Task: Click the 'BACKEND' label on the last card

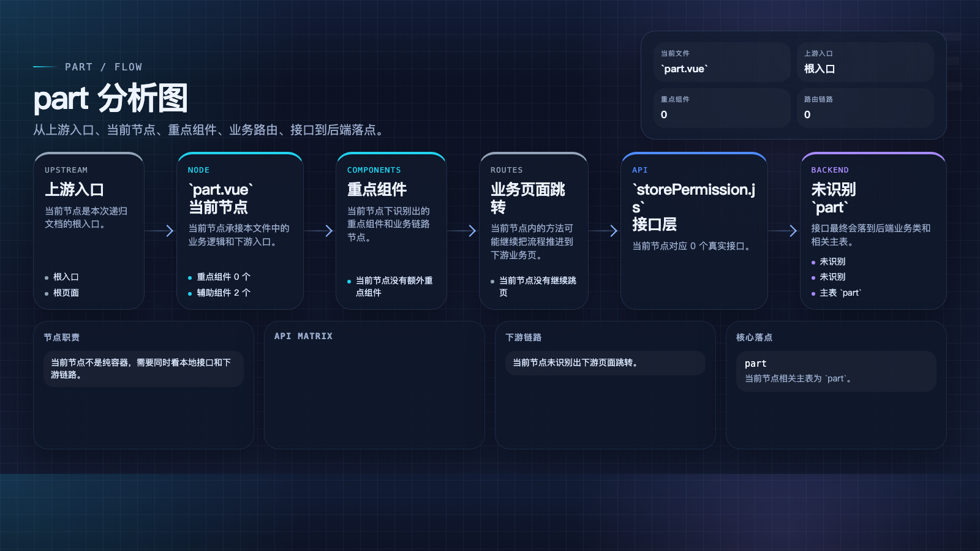Action: (x=830, y=170)
